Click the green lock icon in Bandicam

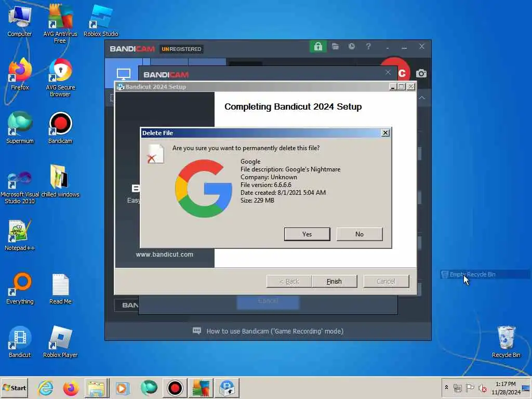click(x=318, y=46)
